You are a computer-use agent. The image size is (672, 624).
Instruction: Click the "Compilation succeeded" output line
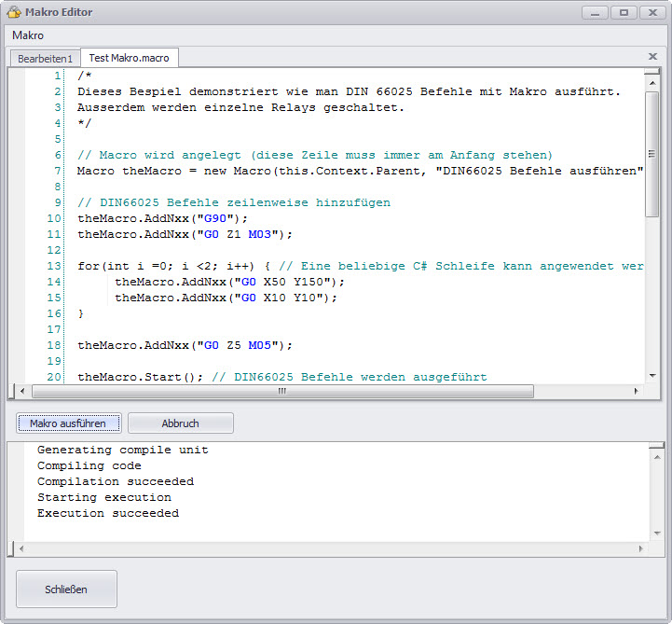[x=116, y=481]
